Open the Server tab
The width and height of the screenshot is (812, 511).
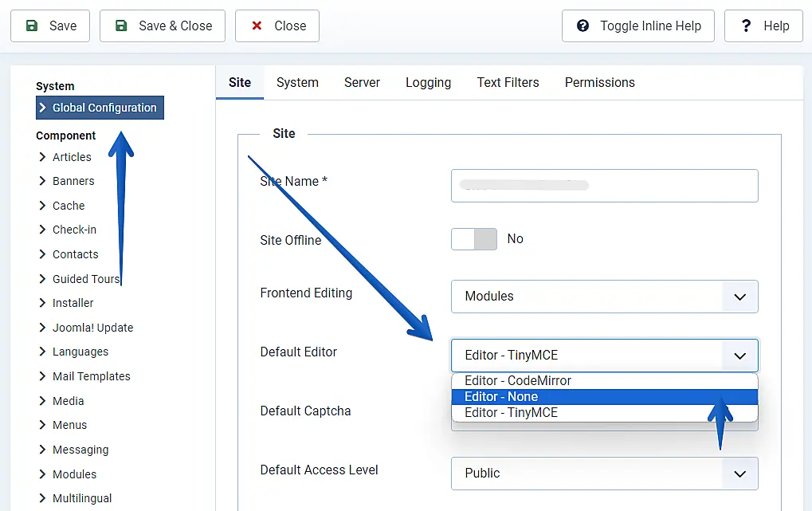[362, 83]
